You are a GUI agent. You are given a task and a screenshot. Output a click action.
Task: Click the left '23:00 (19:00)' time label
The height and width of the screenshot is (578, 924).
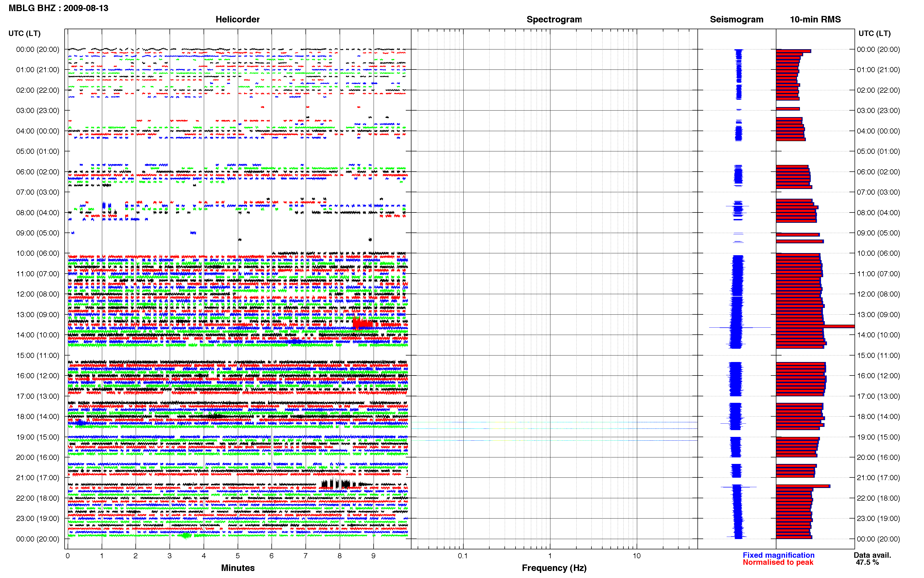pyautogui.click(x=38, y=518)
